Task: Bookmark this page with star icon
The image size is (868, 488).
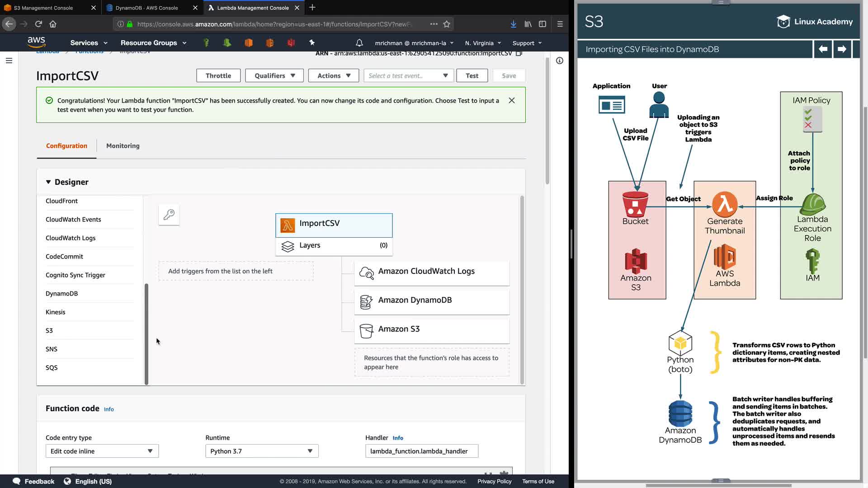Action: click(447, 24)
